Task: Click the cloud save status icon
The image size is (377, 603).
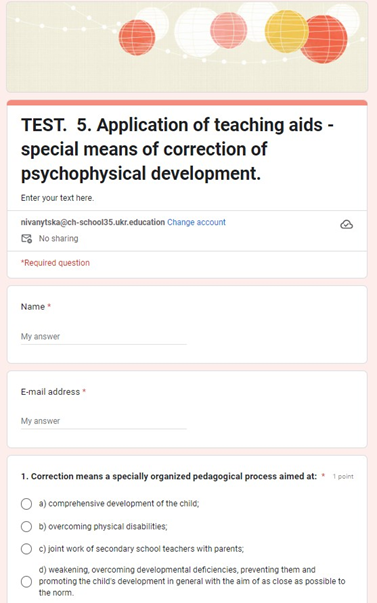Action: click(346, 224)
